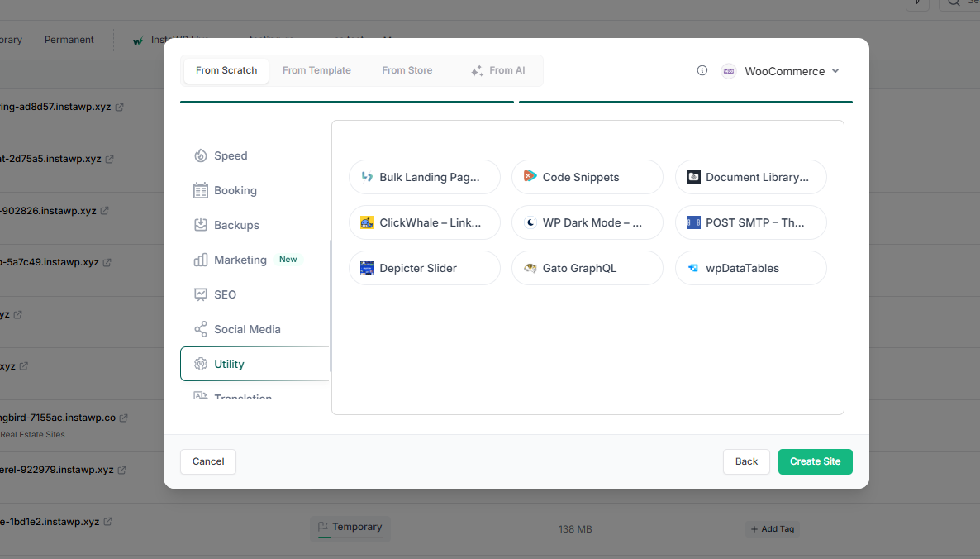Image resolution: width=980 pixels, height=559 pixels.
Task: Choose the POST SMTP plugin
Action: tap(750, 222)
